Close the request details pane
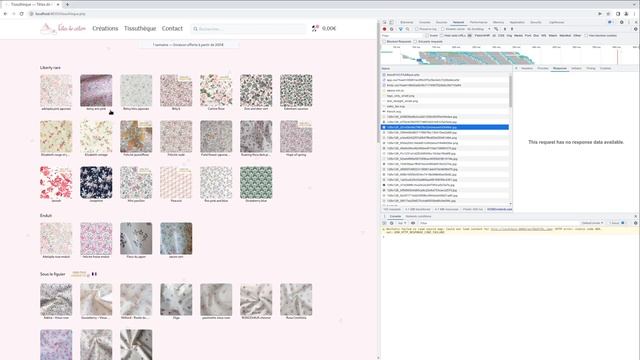Viewport: 640px width, 360px height. coord(516,68)
